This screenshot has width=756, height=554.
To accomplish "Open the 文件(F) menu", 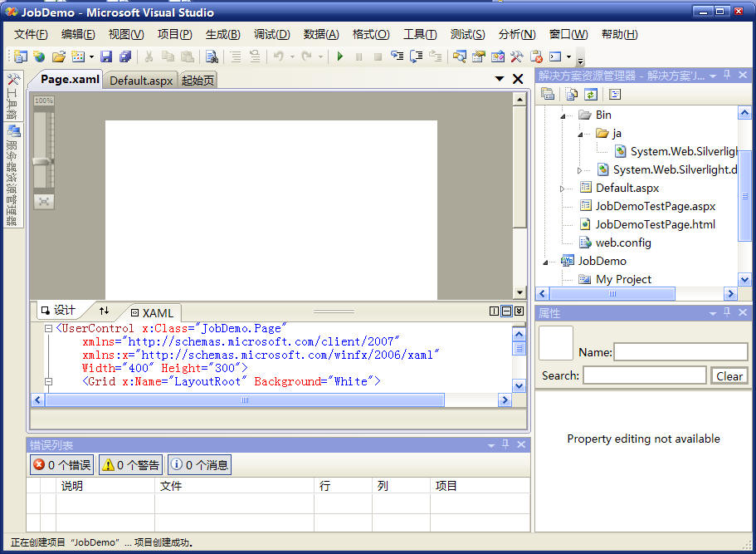I will pyautogui.click(x=31, y=34).
